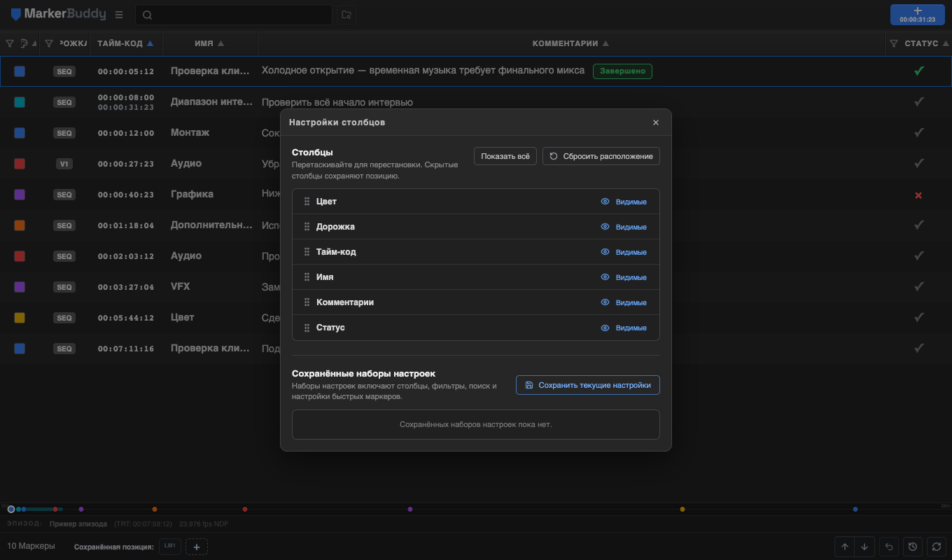Open the MarkerBuddy hamburger menu

click(119, 15)
